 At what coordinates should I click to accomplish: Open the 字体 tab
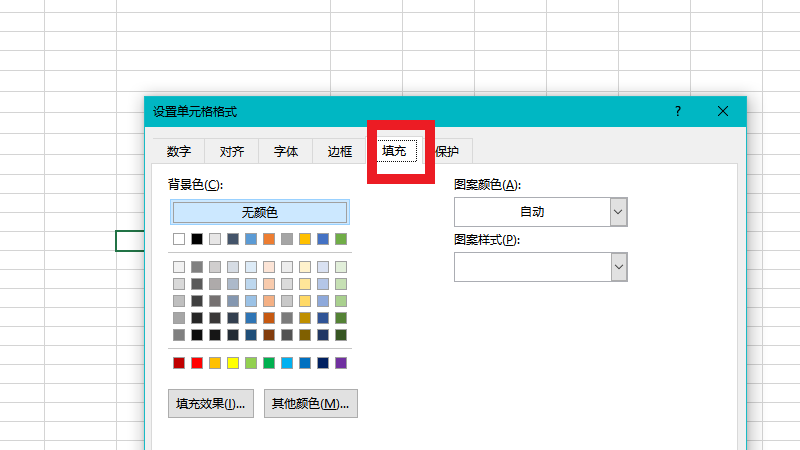[x=286, y=152]
